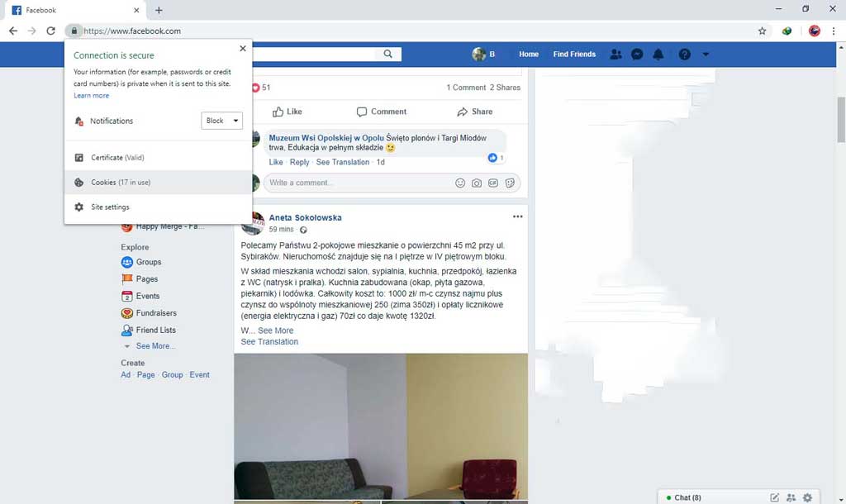Image resolution: width=846 pixels, height=504 pixels.
Task: Expand post text with See More
Action: point(275,330)
